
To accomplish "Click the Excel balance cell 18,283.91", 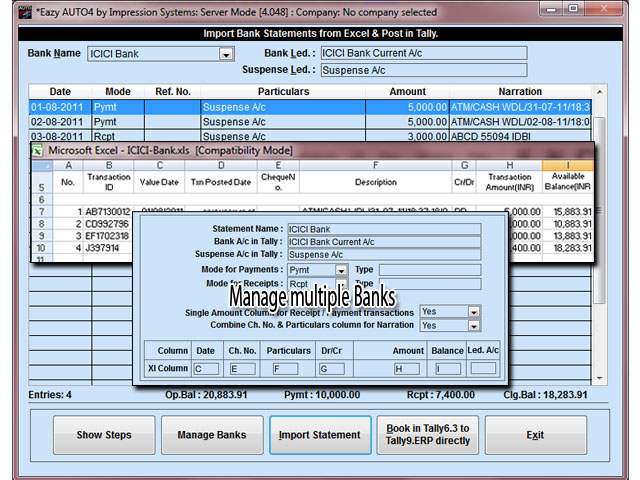I will pos(567,248).
